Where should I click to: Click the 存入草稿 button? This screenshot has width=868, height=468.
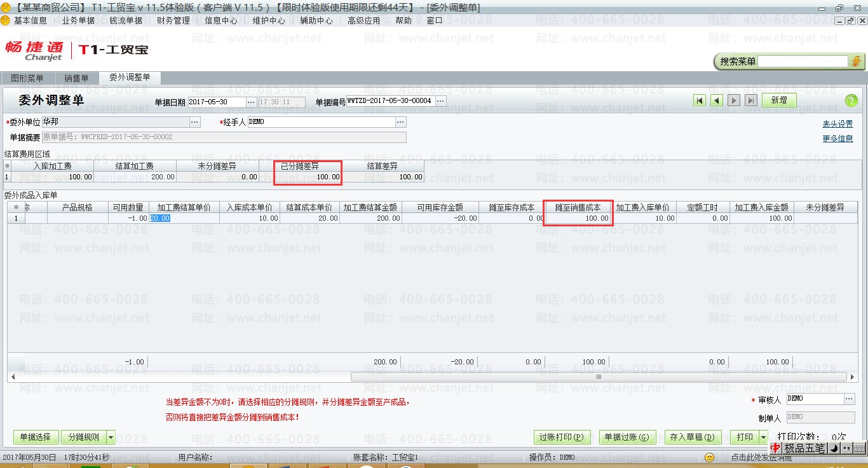[692, 437]
